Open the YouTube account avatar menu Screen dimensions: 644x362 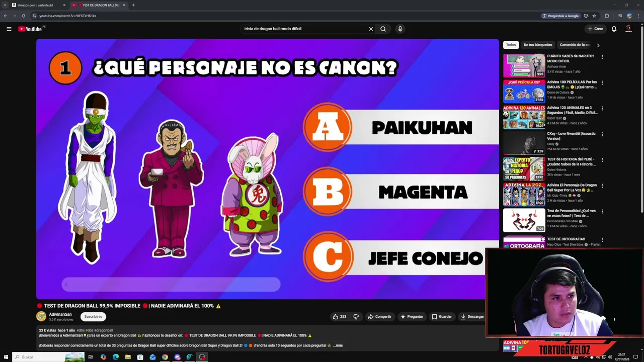628,29
